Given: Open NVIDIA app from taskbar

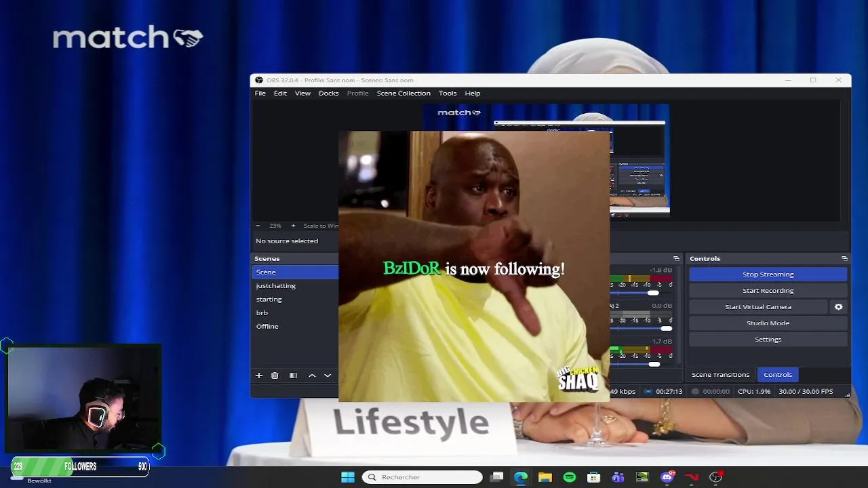Looking at the screenshot, I should coord(642,477).
